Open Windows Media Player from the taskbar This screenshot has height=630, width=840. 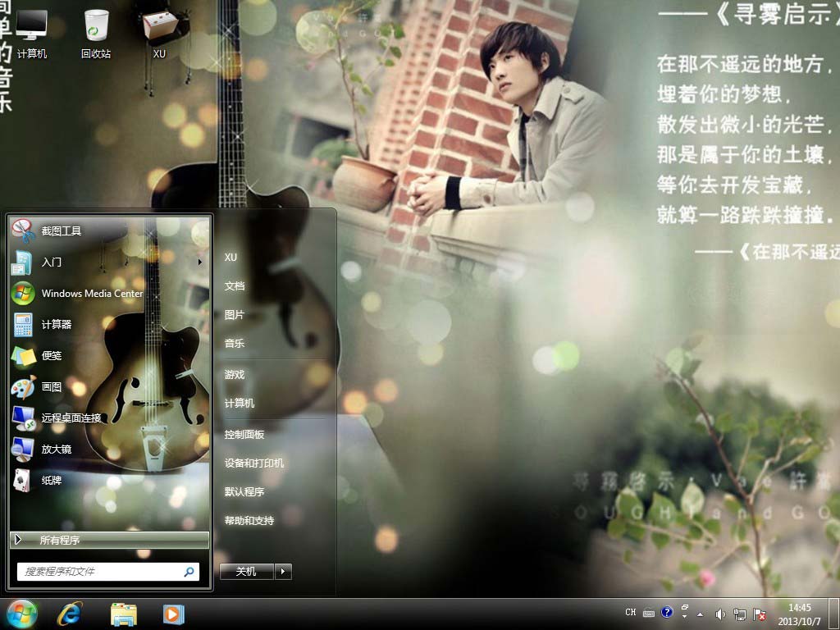[173, 614]
